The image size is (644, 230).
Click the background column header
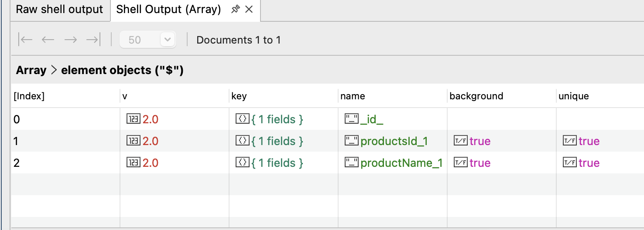coord(476,96)
